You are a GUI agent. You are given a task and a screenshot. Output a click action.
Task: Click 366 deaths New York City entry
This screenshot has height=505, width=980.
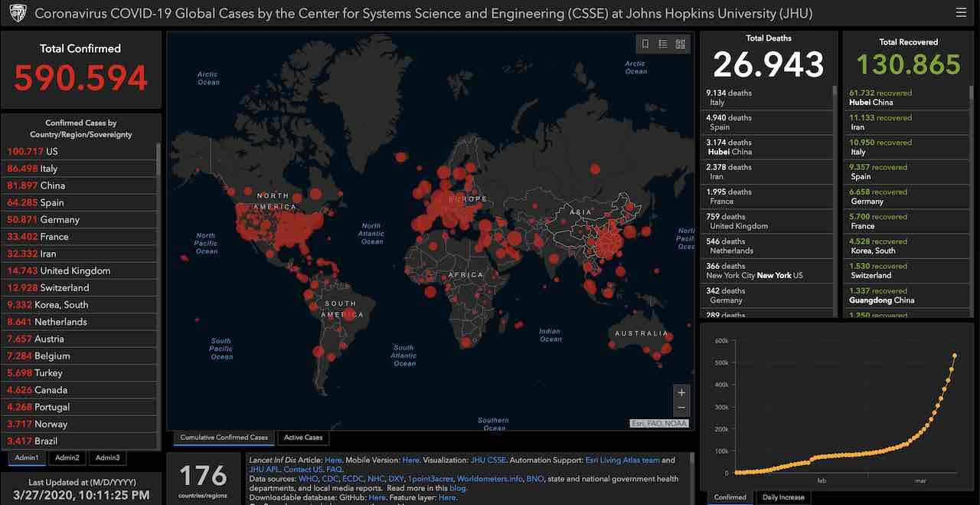(x=766, y=271)
